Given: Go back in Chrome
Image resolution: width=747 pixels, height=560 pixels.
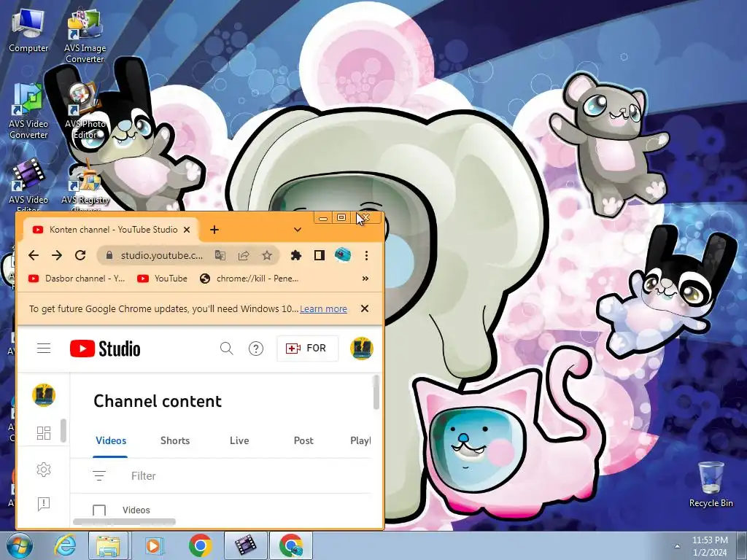Looking at the screenshot, I should 34,255.
